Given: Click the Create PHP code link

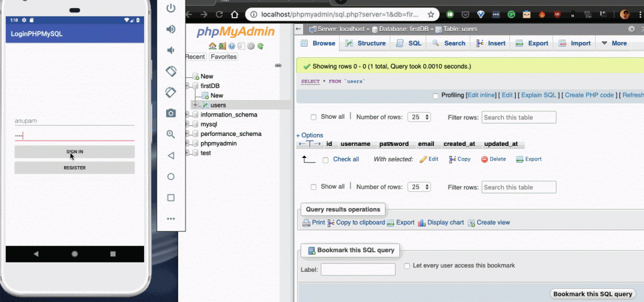Looking at the screenshot, I should tap(589, 95).
